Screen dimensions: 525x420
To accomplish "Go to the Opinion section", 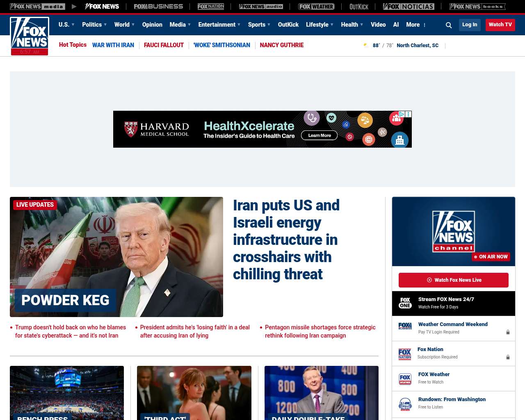I will 152,25.
